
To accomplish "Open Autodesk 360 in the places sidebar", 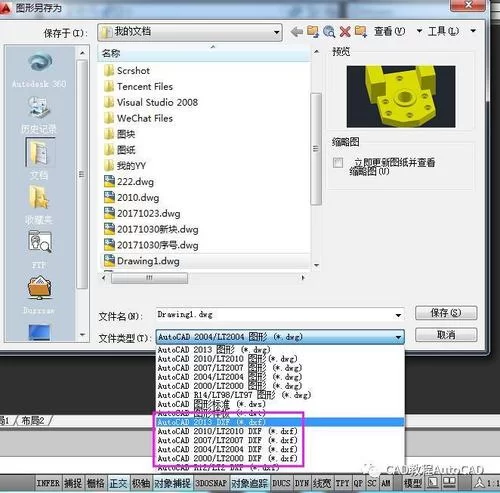I will pyautogui.click(x=39, y=70).
